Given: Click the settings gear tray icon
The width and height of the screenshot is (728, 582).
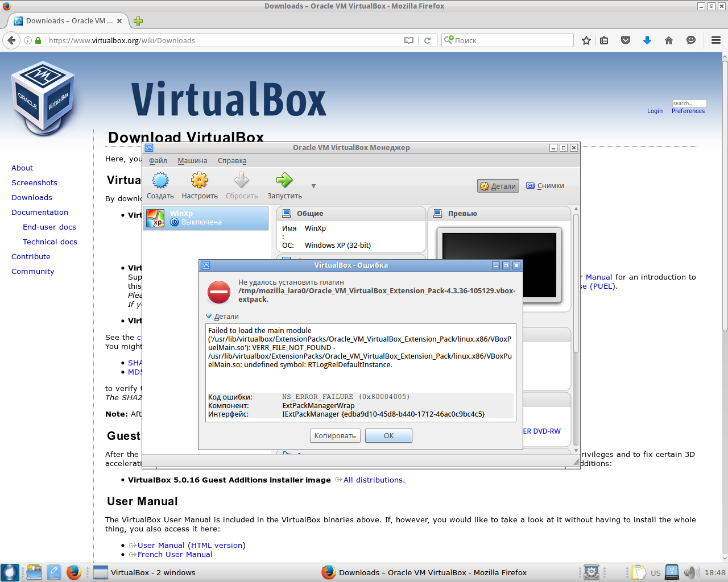Looking at the screenshot, I should [x=591, y=572].
